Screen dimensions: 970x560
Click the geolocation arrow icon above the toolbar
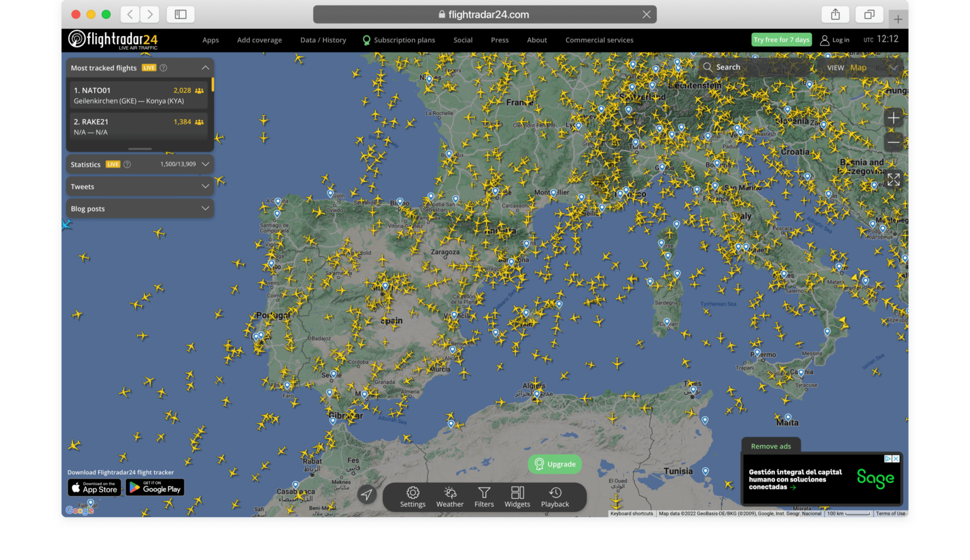(x=368, y=495)
